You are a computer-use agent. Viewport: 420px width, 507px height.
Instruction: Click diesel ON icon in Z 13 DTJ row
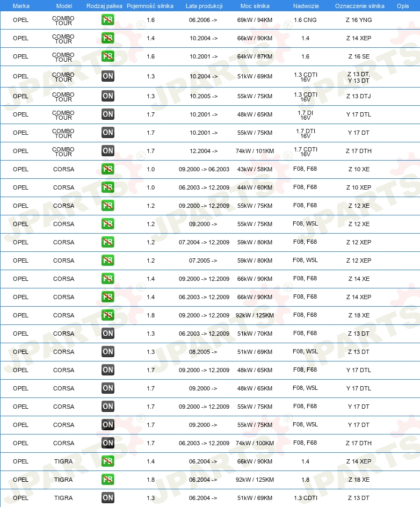pyautogui.click(x=107, y=96)
